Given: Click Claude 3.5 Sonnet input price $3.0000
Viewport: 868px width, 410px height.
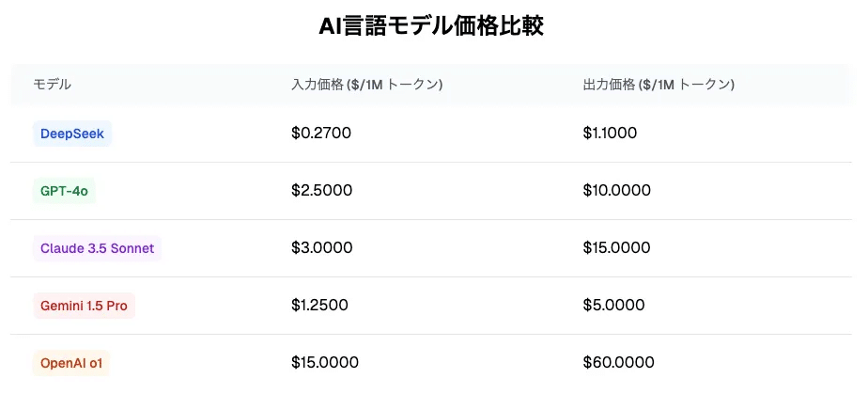Looking at the screenshot, I should pos(322,248).
